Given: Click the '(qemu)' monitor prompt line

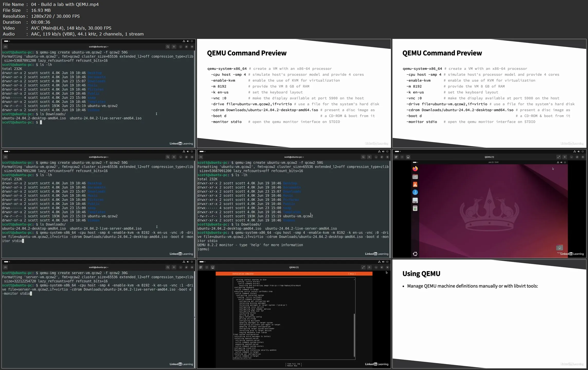Looking at the screenshot, I should pyautogui.click(x=203, y=249).
